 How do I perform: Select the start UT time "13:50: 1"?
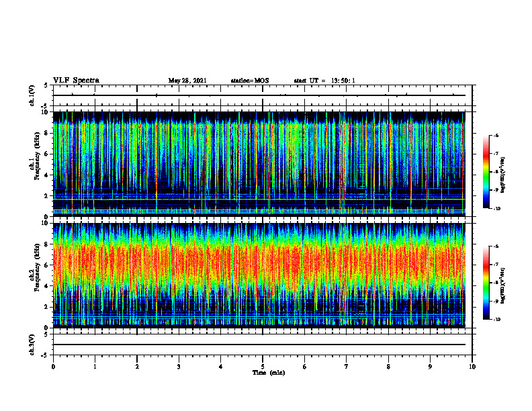(x=343, y=81)
